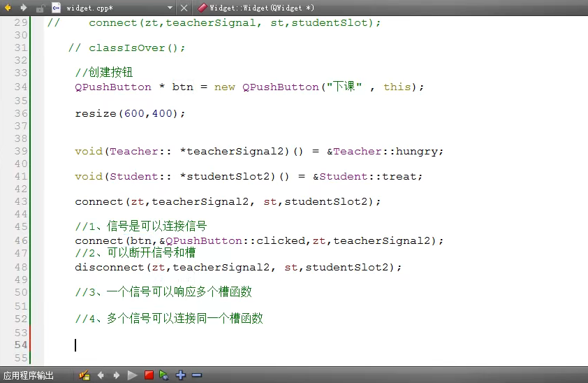Click 'void' keyword on line 41
The height and width of the screenshot is (383, 588).
(x=89, y=176)
